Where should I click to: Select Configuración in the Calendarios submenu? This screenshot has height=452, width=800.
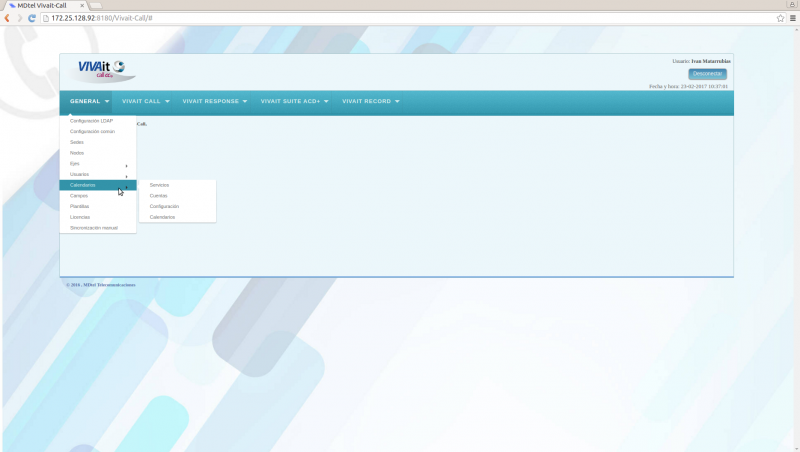click(x=178, y=207)
